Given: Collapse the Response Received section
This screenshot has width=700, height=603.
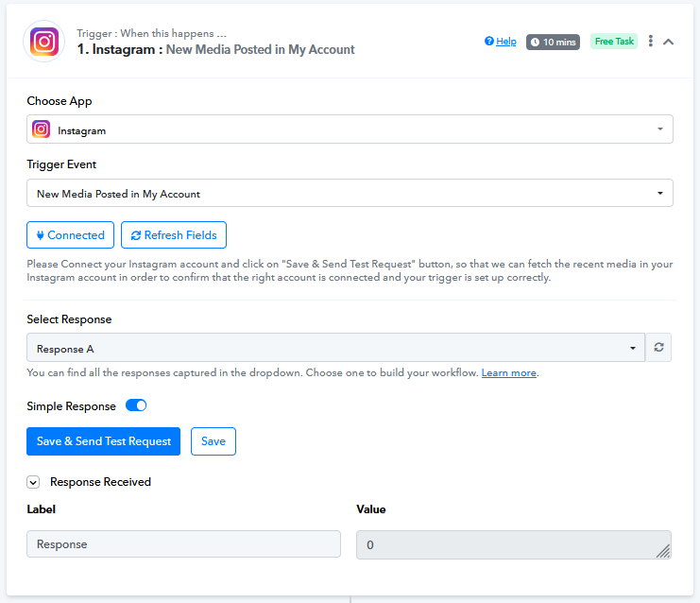Looking at the screenshot, I should [33, 482].
